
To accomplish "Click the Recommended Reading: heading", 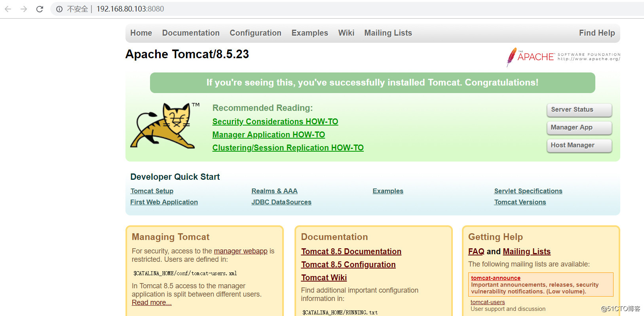I will click(262, 108).
